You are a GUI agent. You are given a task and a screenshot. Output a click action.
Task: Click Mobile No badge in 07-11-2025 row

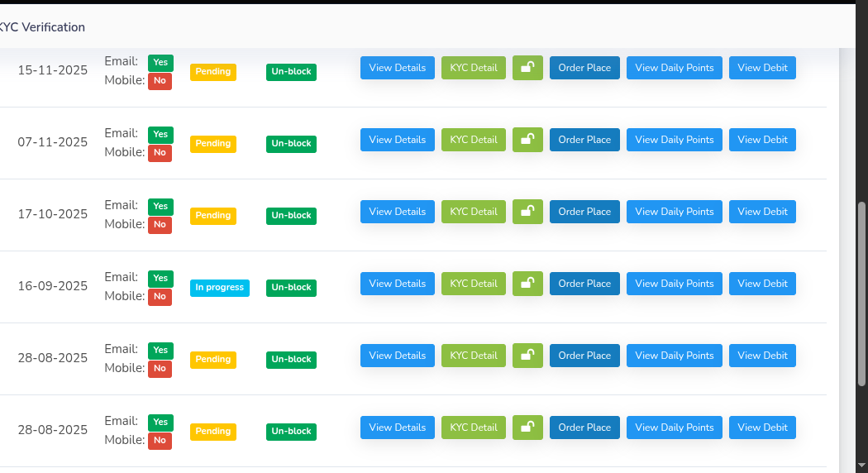[x=160, y=153]
